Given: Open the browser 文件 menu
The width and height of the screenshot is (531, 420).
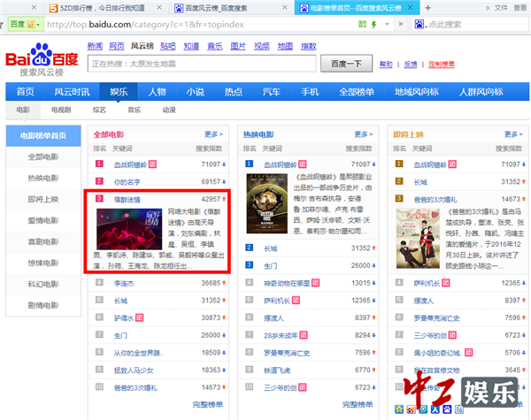Looking at the screenshot, I should point(502,7).
